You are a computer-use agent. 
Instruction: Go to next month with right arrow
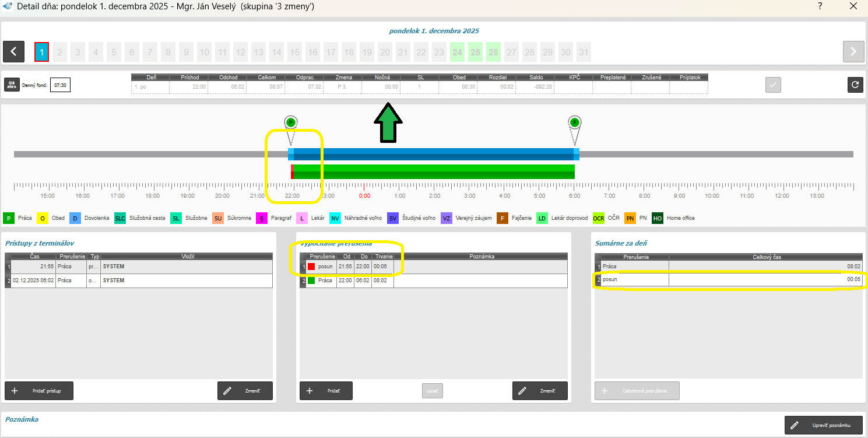[x=853, y=51]
